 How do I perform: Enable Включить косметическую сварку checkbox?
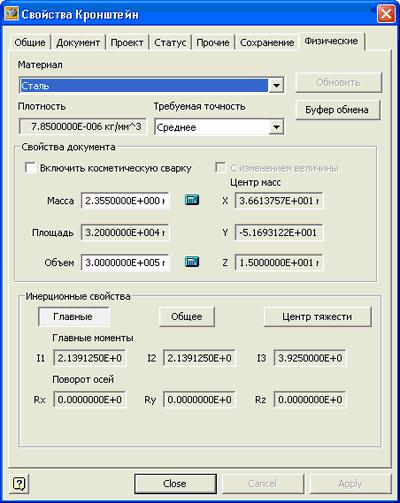pos(30,168)
